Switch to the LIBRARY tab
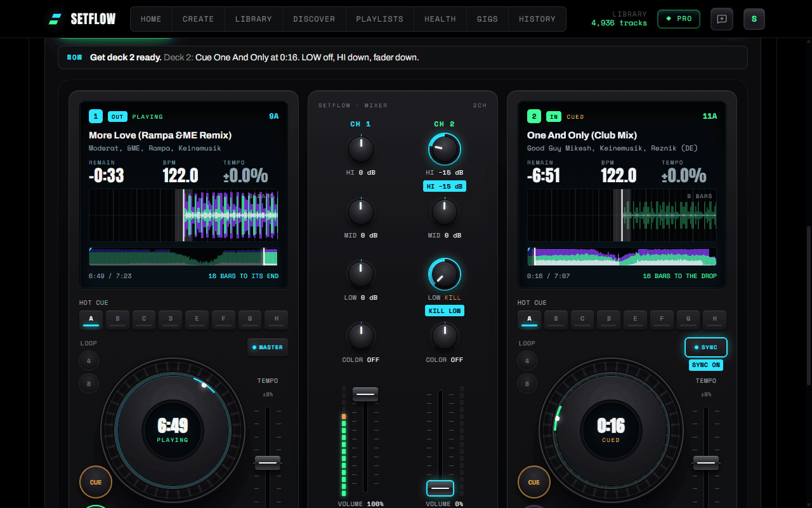 click(x=253, y=19)
